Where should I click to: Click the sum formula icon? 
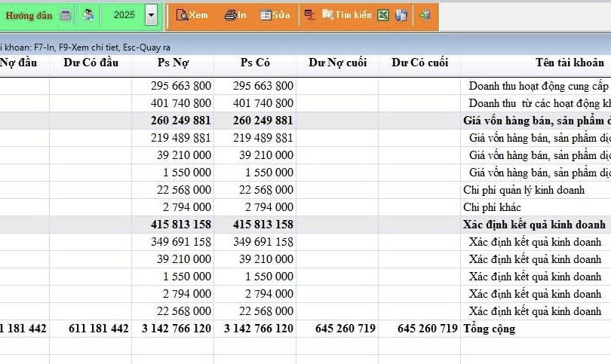[x=309, y=15]
